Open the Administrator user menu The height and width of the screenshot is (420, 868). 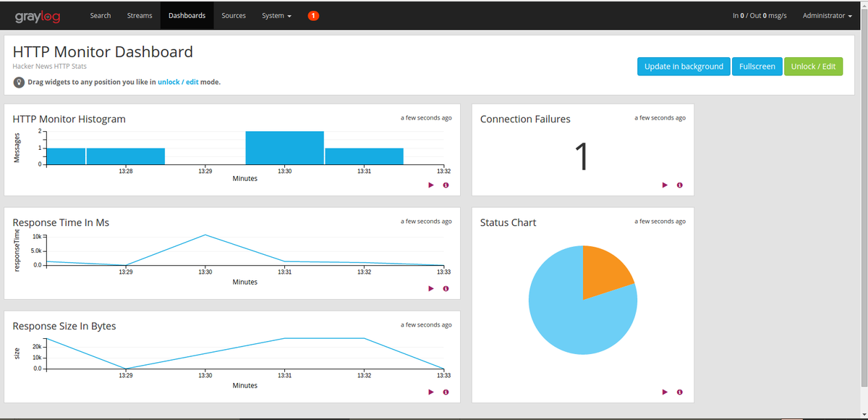pyautogui.click(x=827, y=15)
